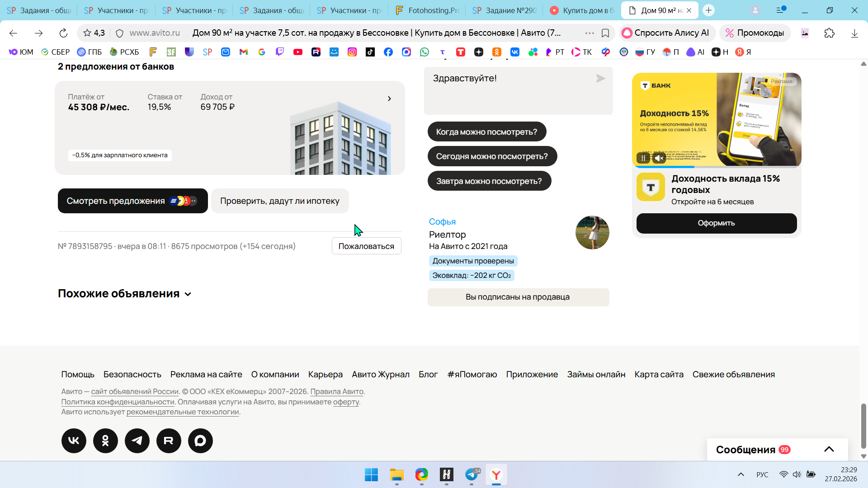Toggle seller subscription button
This screenshot has height=488, width=868.
(x=518, y=297)
